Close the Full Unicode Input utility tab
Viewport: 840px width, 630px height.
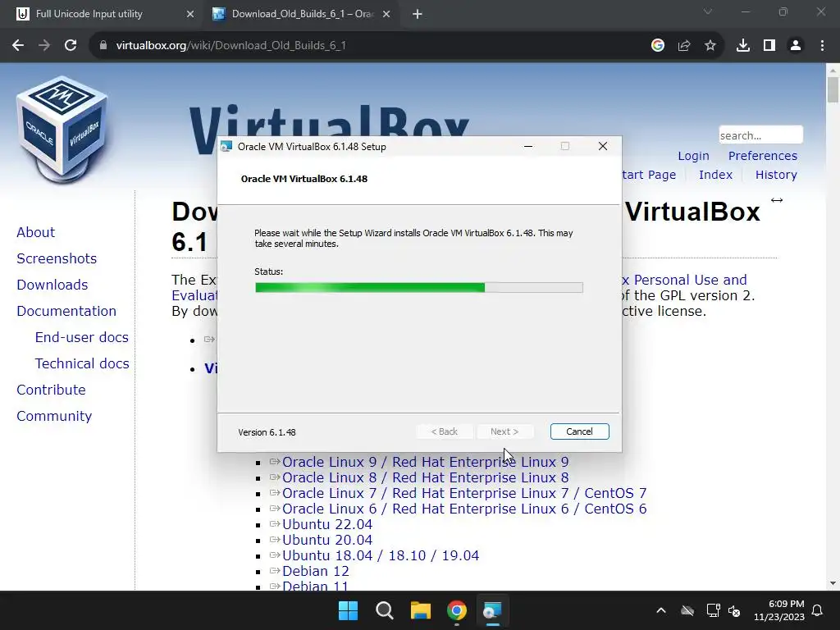190,14
